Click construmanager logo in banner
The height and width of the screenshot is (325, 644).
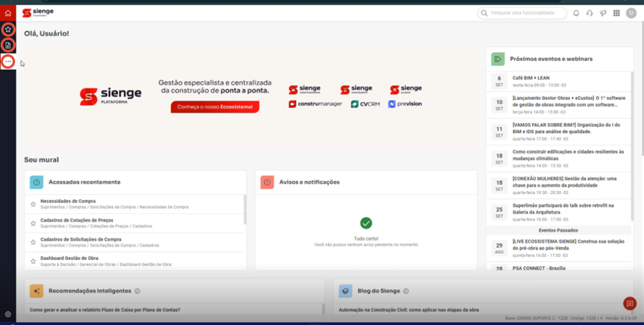point(315,104)
